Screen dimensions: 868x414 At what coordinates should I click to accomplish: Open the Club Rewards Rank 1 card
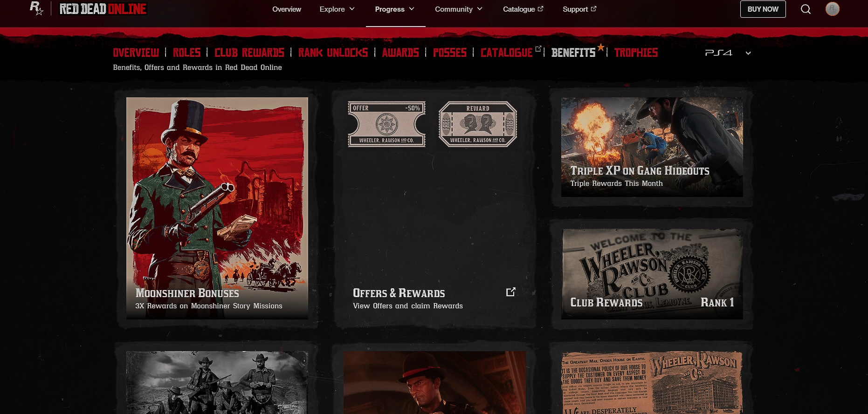[x=652, y=274]
